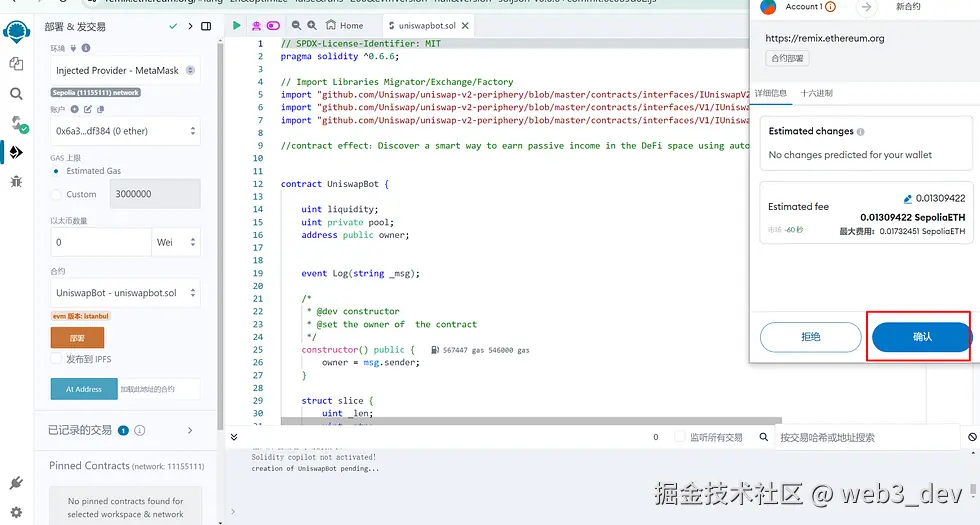Open the Solidity Compiler sidebar icon

click(18, 124)
